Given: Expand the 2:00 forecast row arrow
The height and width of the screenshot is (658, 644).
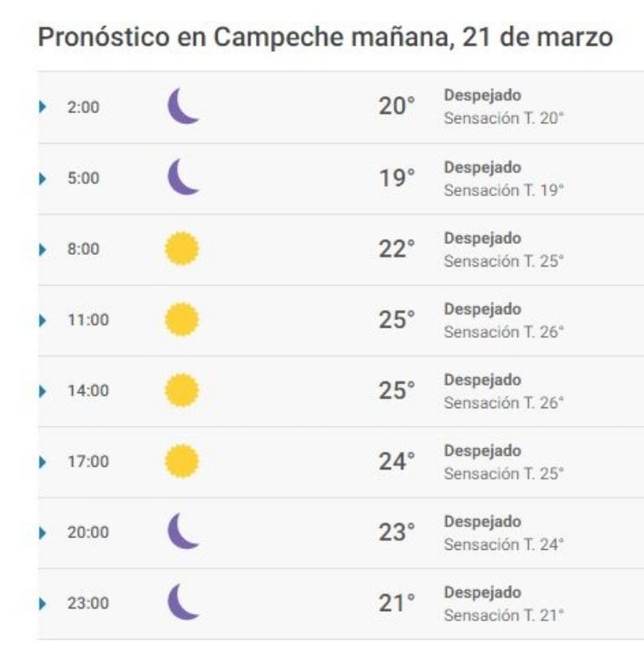Looking at the screenshot, I should click(43, 107).
